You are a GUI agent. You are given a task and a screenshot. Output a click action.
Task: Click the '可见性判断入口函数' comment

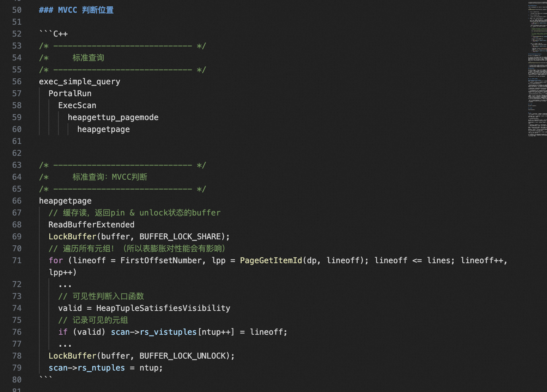pyautogui.click(x=101, y=296)
